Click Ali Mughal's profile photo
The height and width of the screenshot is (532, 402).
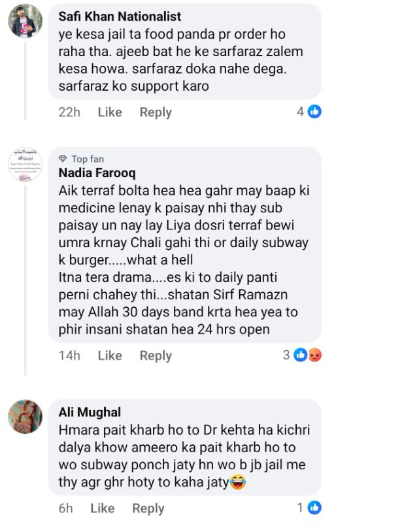25,417
